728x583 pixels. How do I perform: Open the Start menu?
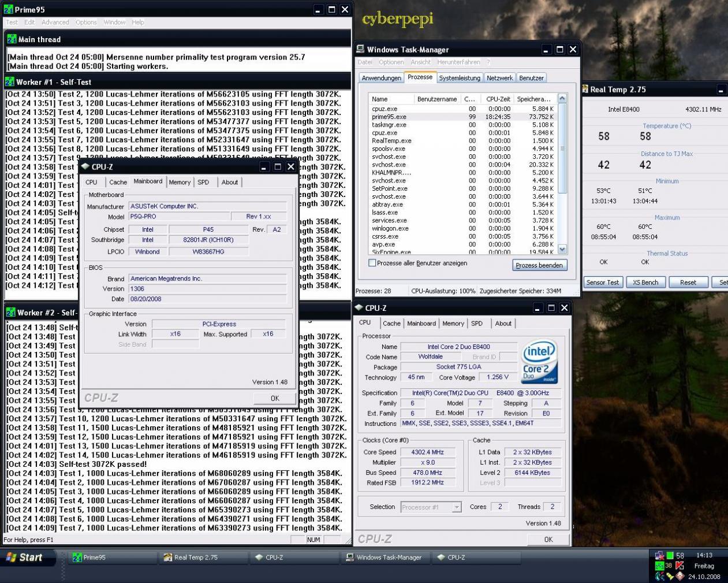tap(28, 558)
